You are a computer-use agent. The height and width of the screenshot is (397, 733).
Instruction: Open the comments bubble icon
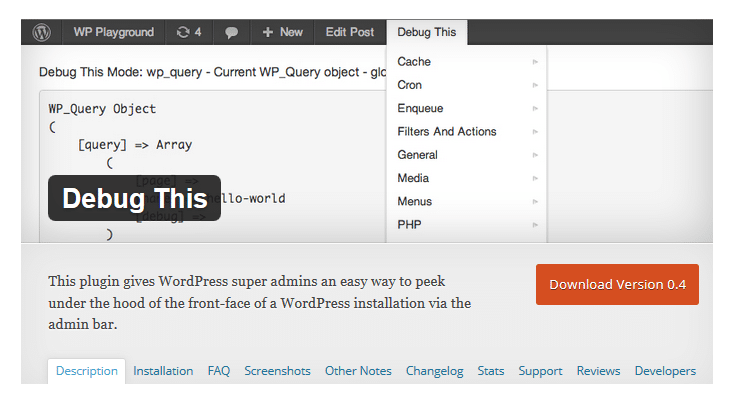(x=231, y=32)
